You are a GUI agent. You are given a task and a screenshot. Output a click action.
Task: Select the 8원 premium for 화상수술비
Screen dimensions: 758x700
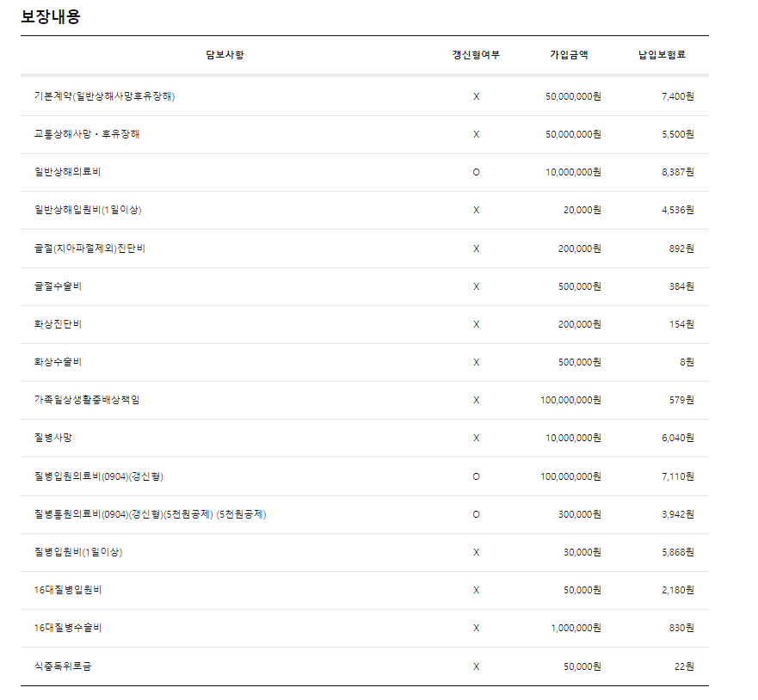click(687, 362)
